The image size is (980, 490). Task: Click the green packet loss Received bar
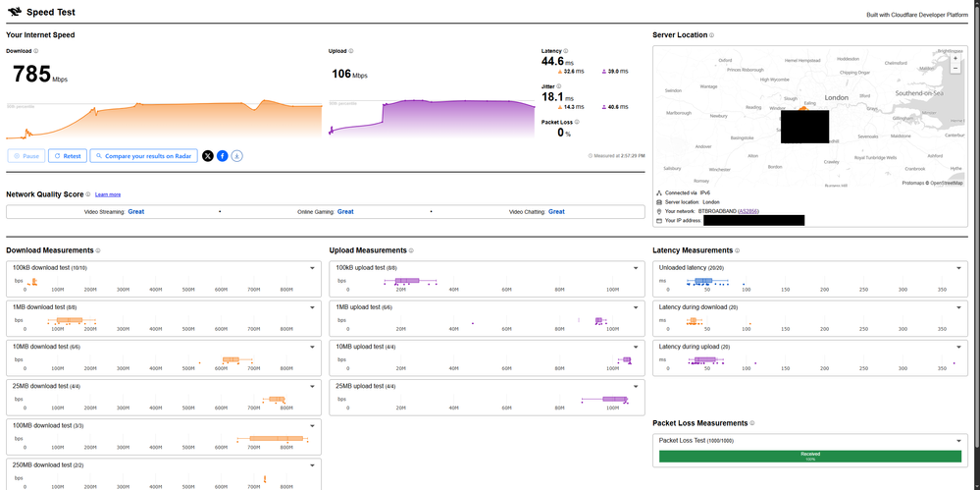point(810,456)
